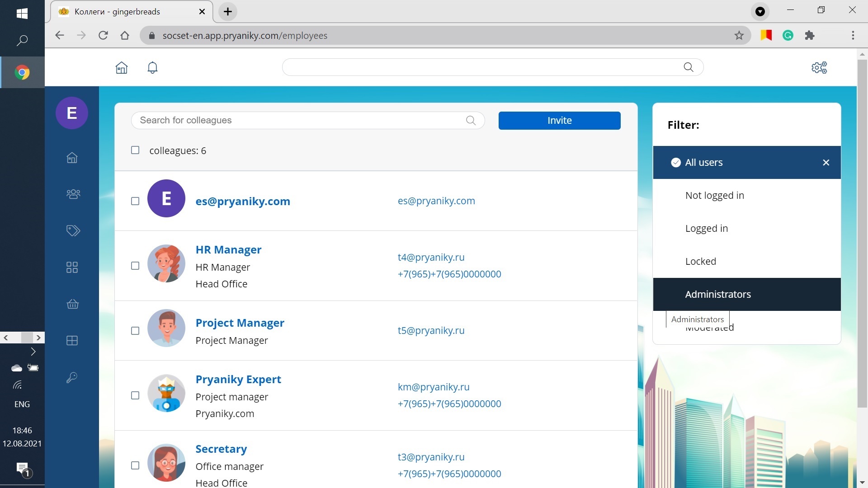Screen dimensions: 868x488
Task: Select the Not logged in filter
Action: 714,196
